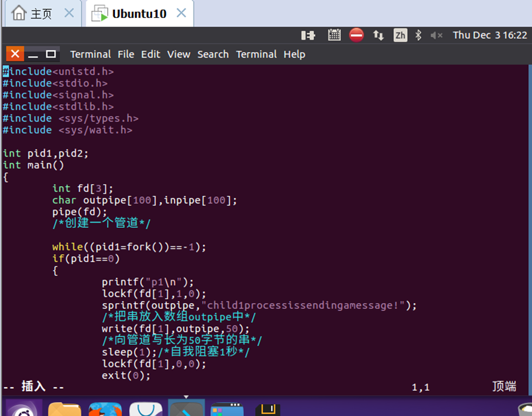
Task: Click the terminal vertical scrollbar
Action: click(x=530, y=230)
